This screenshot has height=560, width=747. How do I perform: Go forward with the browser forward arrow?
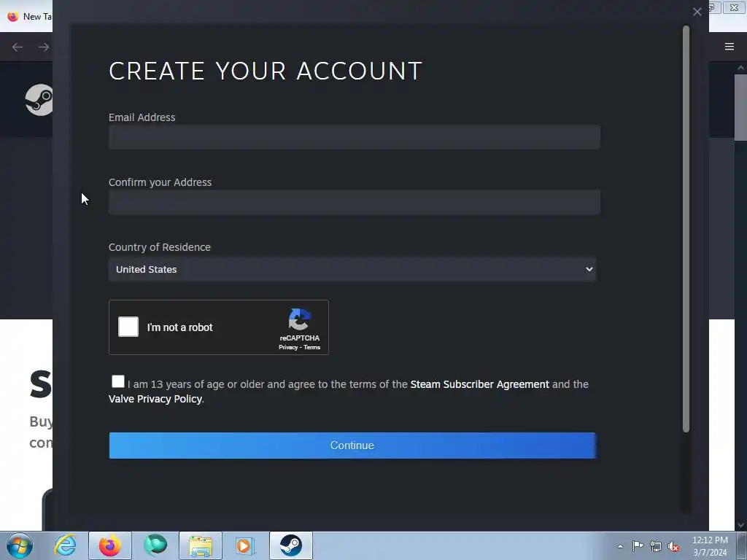click(43, 47)
